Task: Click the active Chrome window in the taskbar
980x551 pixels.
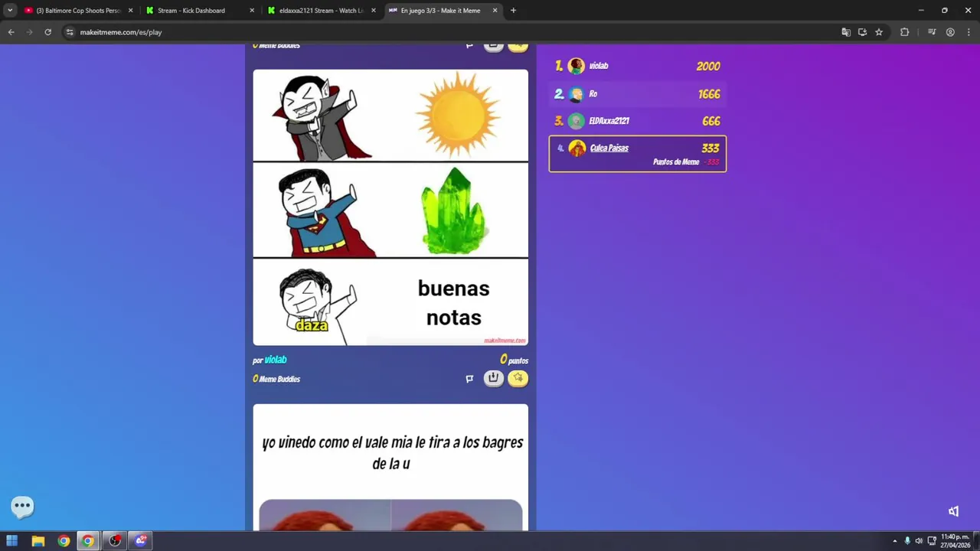Action: tap(89, 541)
